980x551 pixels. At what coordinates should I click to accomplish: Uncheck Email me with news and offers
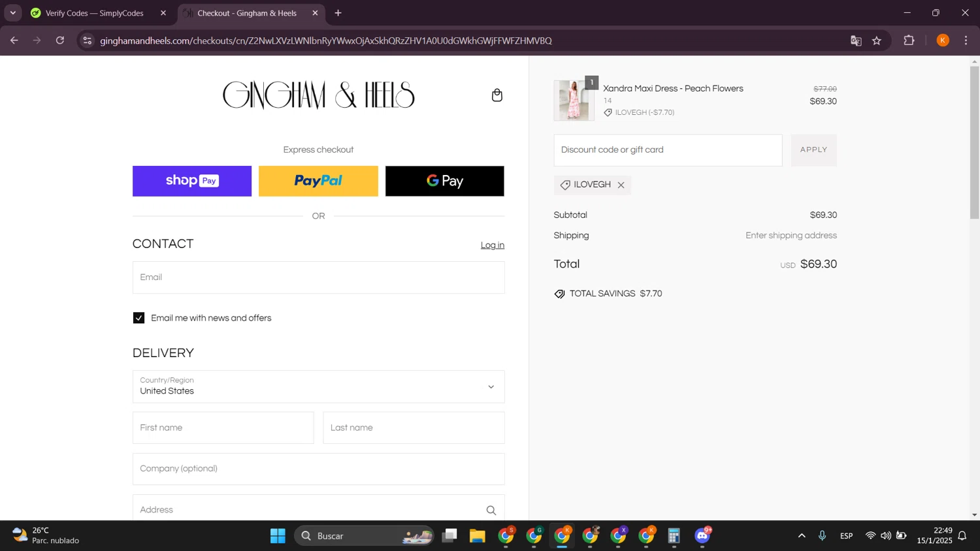point(139,318)
